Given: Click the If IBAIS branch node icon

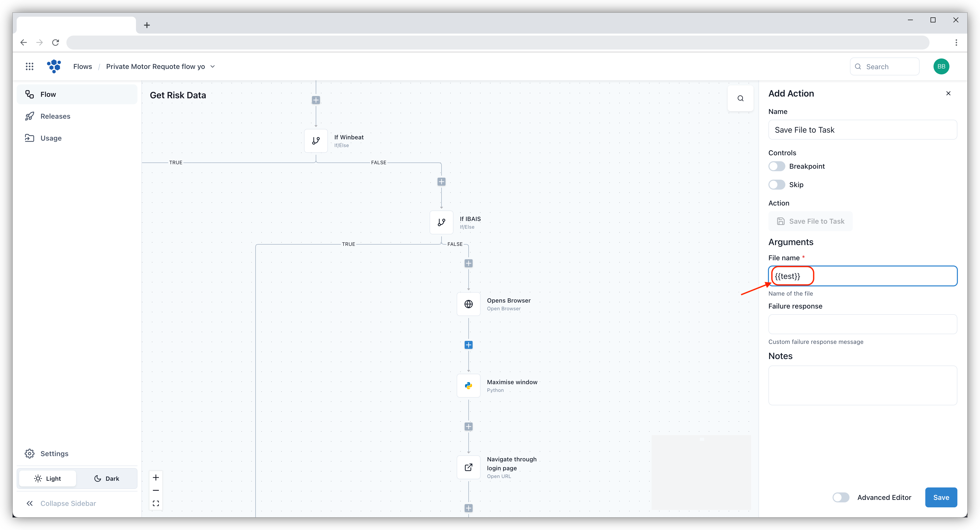Looking at the screenshot, I should pyautogui.click(x=441, y=222).
